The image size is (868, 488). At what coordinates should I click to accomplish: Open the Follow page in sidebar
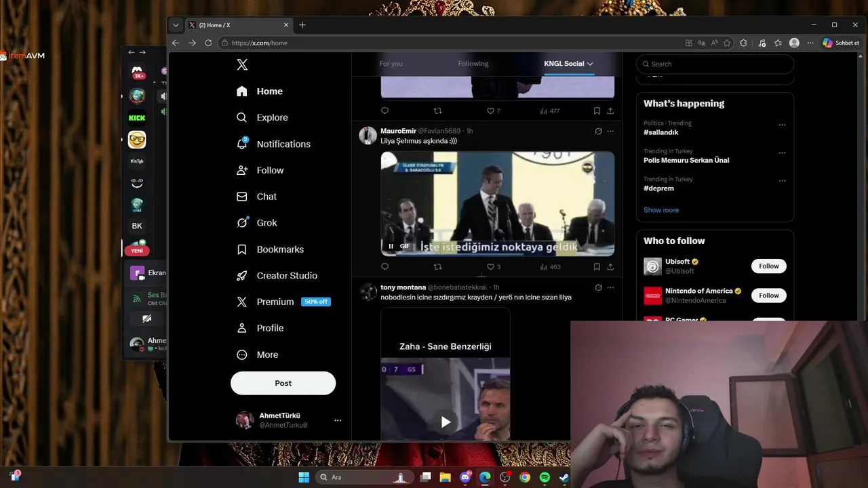260,170
